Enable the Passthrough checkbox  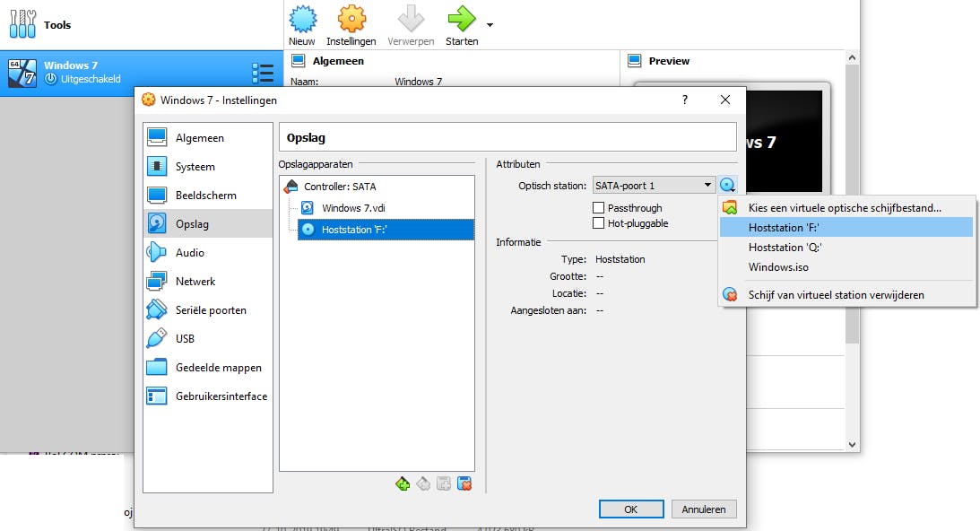click(598, 208)
